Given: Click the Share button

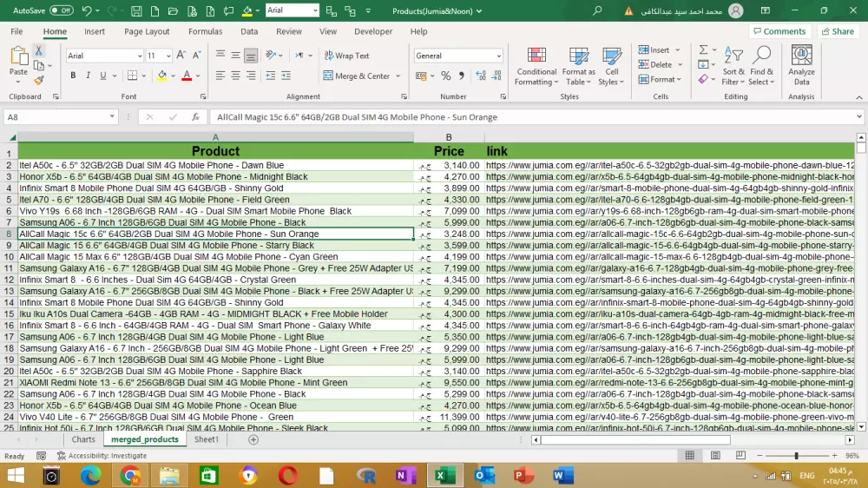Looking at the screenshot, I should tap(837, 31).
